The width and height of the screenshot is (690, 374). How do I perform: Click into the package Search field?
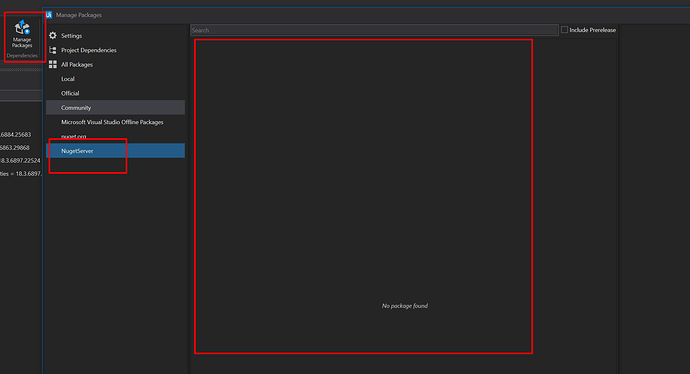point(374,30)
